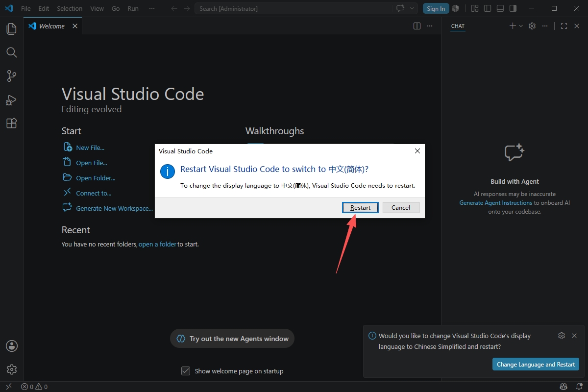Open the Edit menu

44,8
